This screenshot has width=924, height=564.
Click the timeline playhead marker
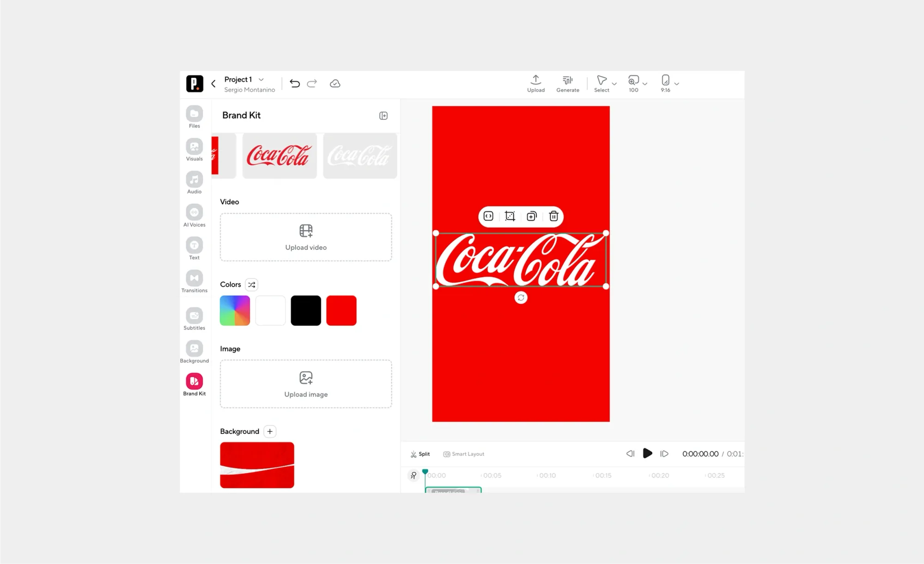425,472
